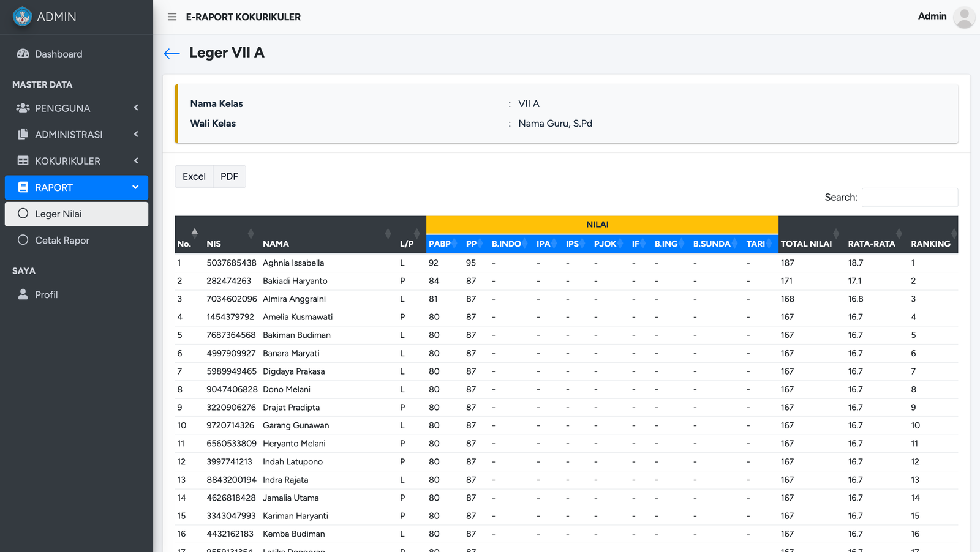Open Dashboard in sidebar
Image resolution: width=980 pixels, height=552 pixels.
pyautogui.click(x=77, y=54)
